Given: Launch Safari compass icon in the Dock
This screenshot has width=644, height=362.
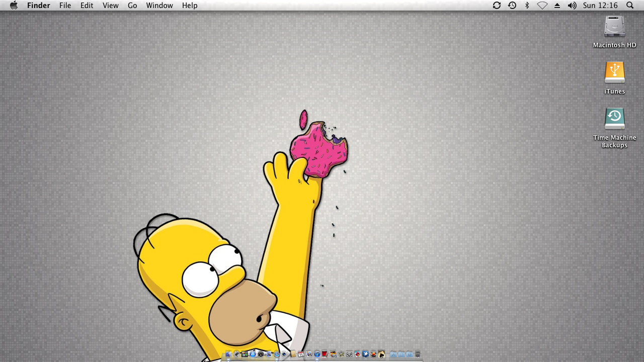Looking at the screenshot, I should pyautogui.click(x=277, y=354).
